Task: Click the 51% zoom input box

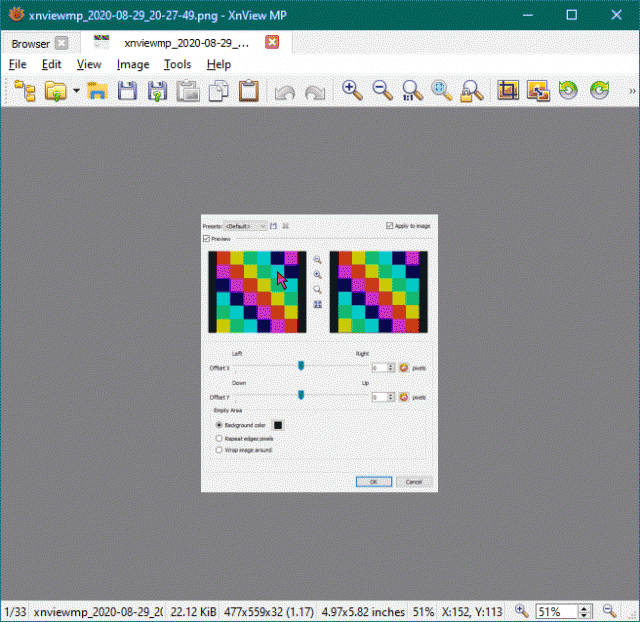Action: coord(556,612)
